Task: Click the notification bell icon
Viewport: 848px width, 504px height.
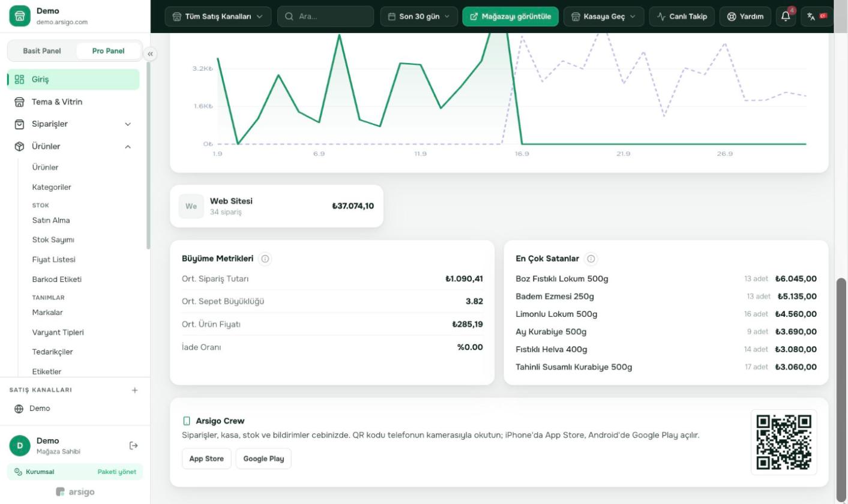Action: point(786,16)
